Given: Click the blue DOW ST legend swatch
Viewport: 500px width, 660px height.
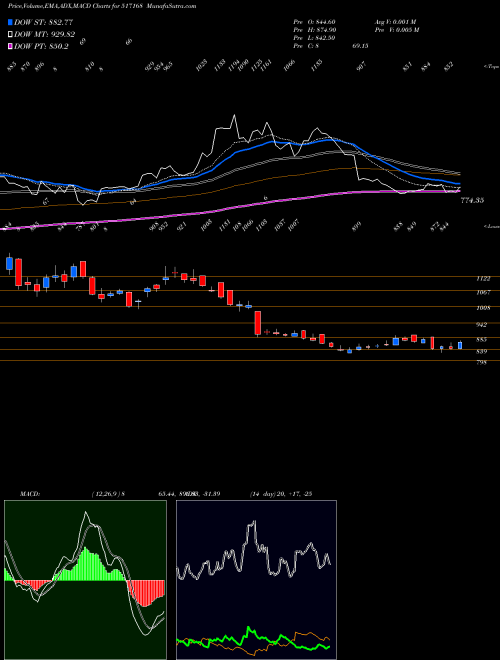Looking at the screenshot, I should pyautogui.click(x=10, y=22).
